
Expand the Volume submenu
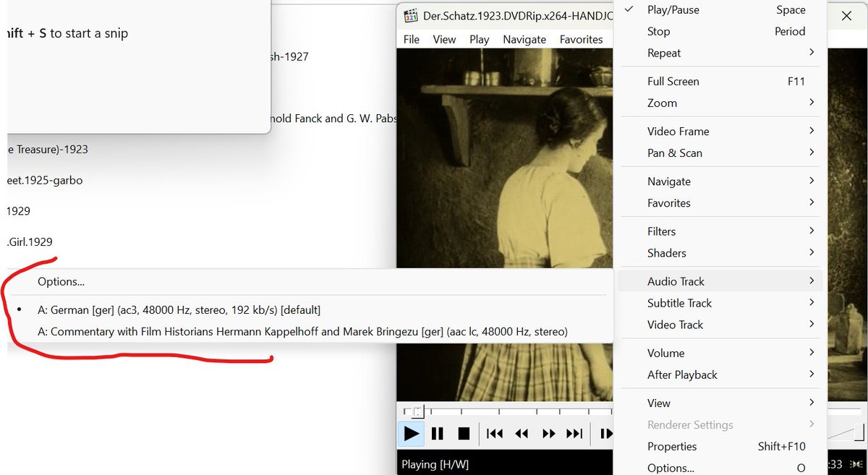tap(720, 353)
